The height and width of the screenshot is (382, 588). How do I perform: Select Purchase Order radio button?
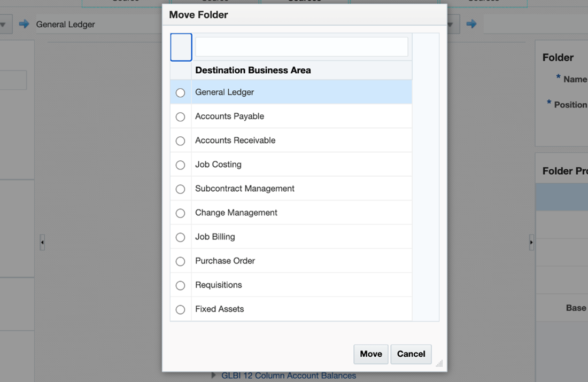point(180,261)
